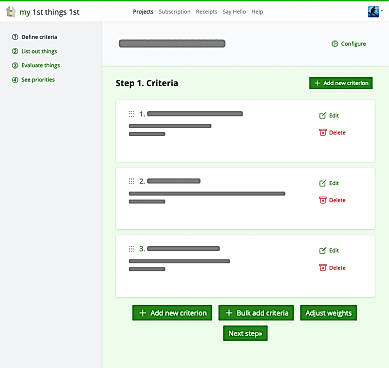Go to the Subscription page
The height and width of the screenshot is (368, 389).
[174, 12]
